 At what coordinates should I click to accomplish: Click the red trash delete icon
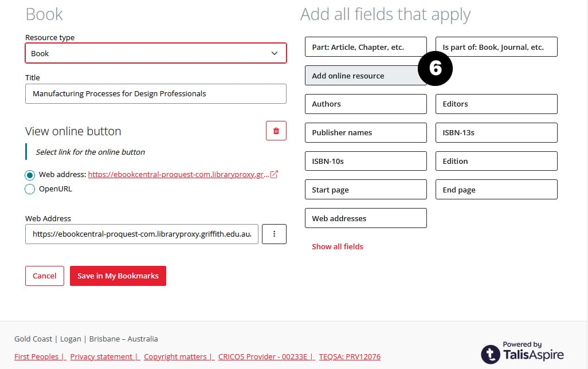coord(276,131)
